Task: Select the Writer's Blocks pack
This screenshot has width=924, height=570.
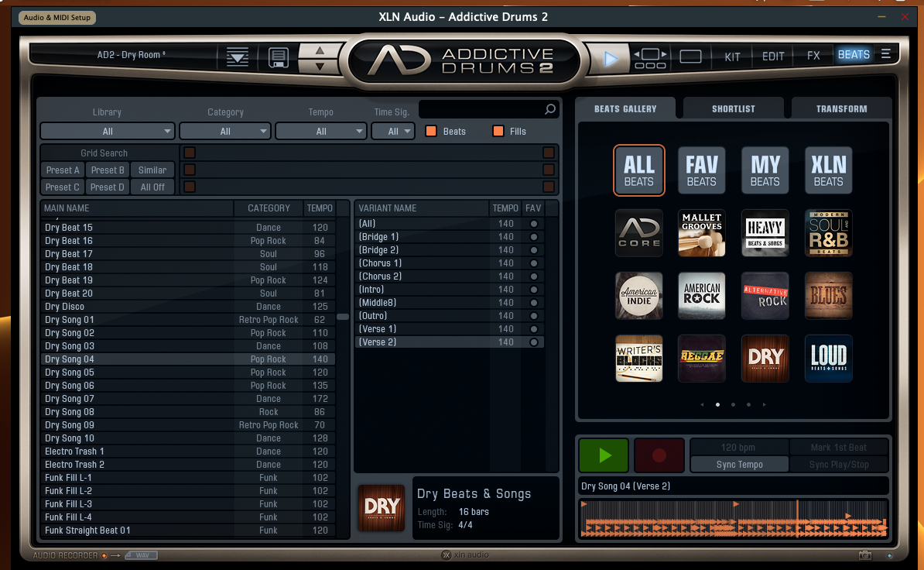Action: tap(638, 359)
